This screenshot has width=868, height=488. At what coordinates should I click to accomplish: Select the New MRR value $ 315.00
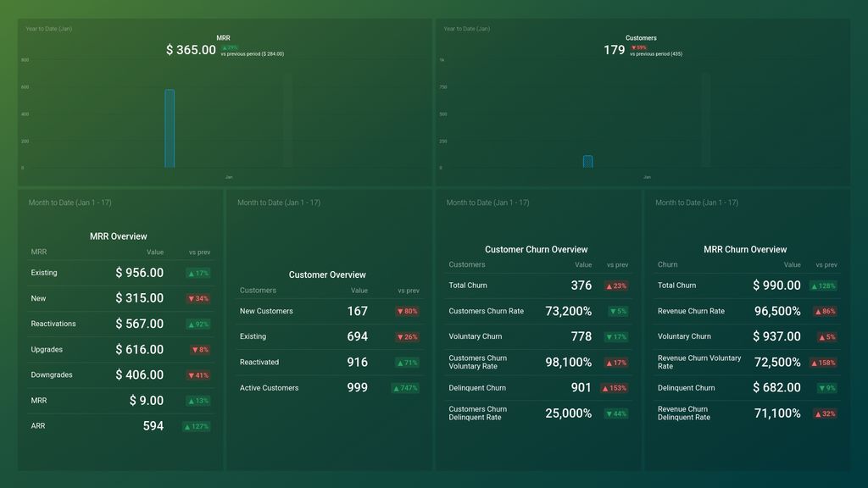click(x=140, y=298)
